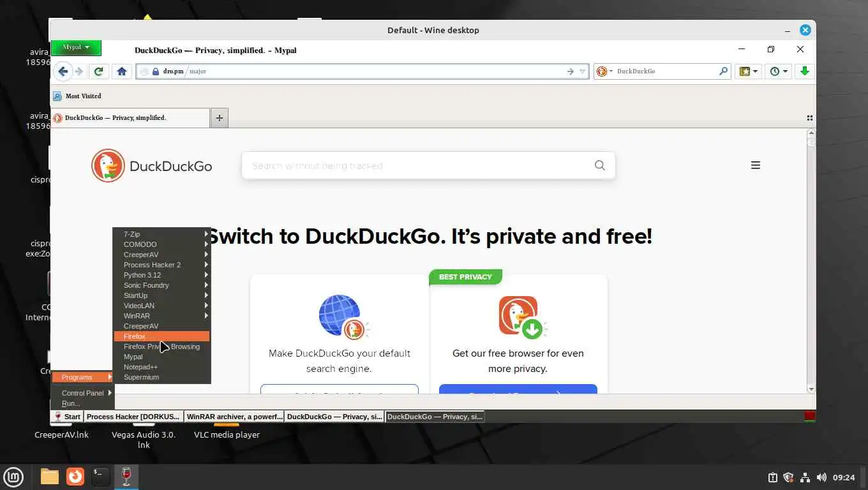Select Firefox Private Browsing menu entry
Viewport: 868px width, 490px height.
tap(161, 346)
